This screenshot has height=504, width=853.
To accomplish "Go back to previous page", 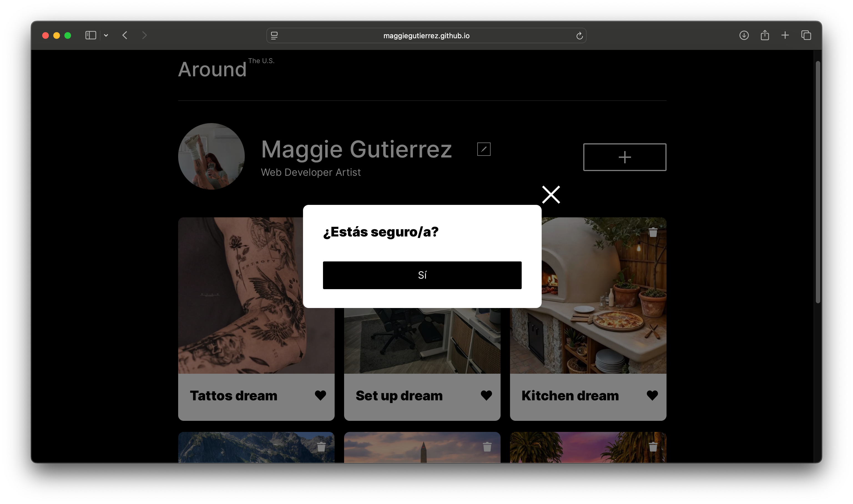I will click(125, 35).
